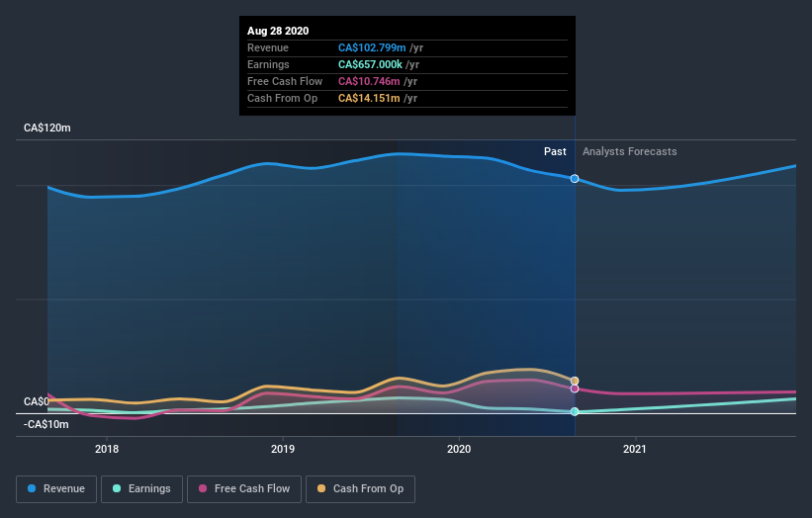
Task: Click the CA$0 y-axis label
Action: point(37,401)
